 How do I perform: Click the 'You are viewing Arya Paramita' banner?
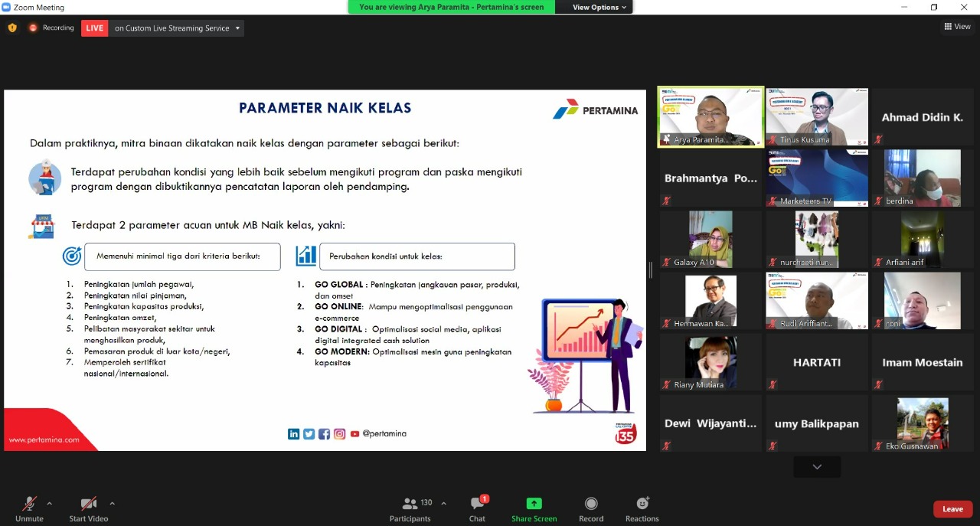click(452, 7)
